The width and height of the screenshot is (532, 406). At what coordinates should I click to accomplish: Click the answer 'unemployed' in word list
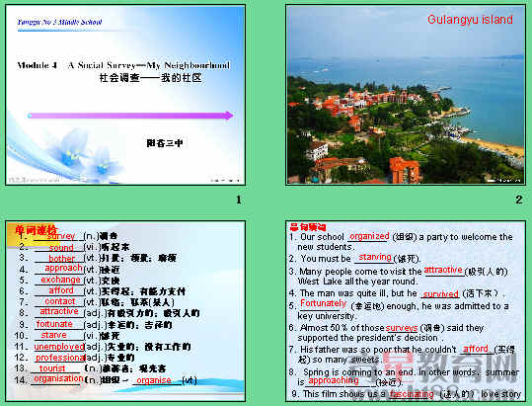59,347
